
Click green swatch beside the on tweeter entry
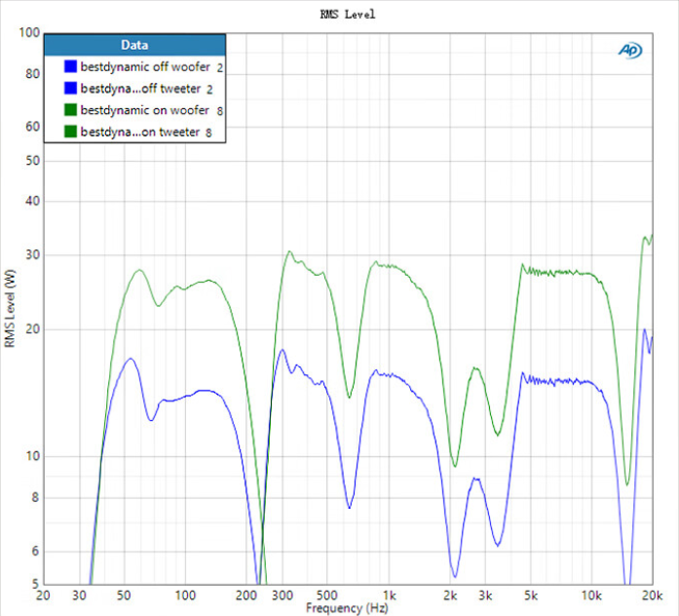click(x=70, y=132)
